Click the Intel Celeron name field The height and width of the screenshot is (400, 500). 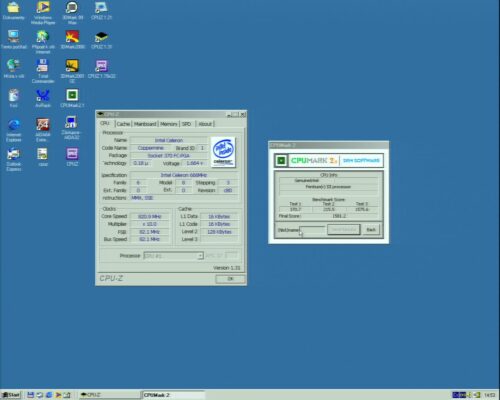169,140
